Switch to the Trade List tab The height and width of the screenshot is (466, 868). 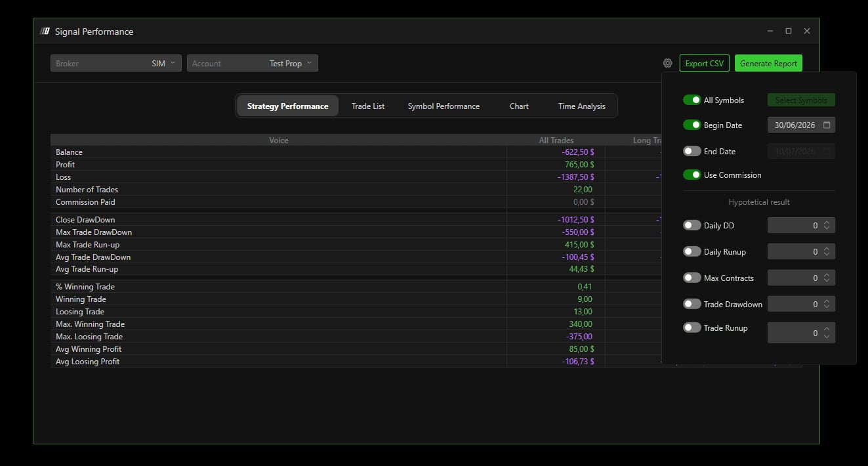coord(368,106)
